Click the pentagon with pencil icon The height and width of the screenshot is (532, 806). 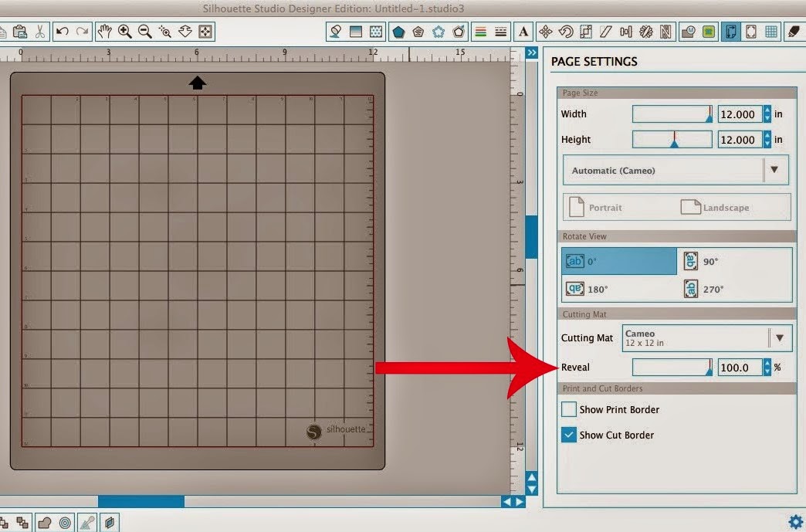coord(459,32)
